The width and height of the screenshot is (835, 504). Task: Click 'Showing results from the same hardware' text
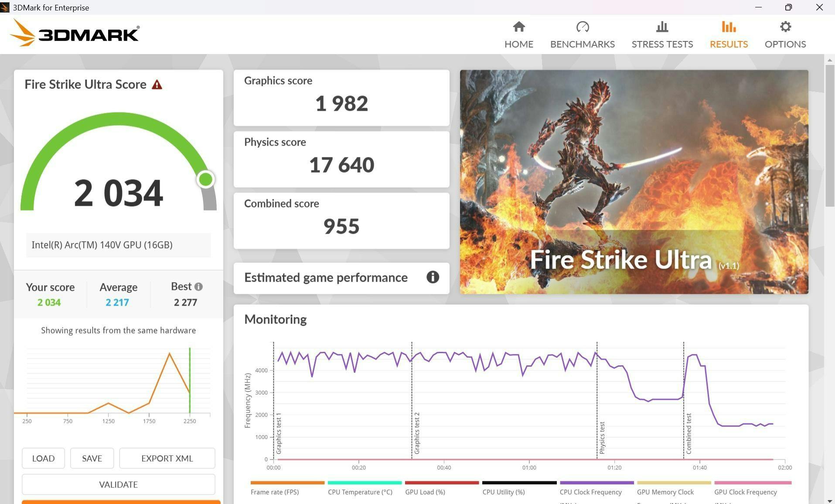pyautogui.click(x=119, y=330)
